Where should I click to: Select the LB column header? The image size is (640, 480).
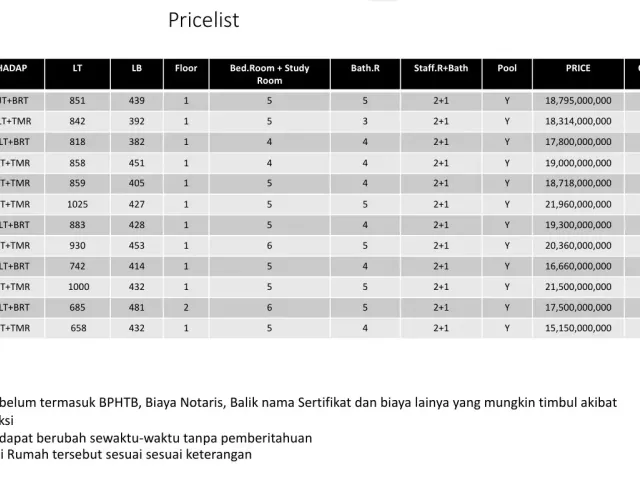(136, 68)
